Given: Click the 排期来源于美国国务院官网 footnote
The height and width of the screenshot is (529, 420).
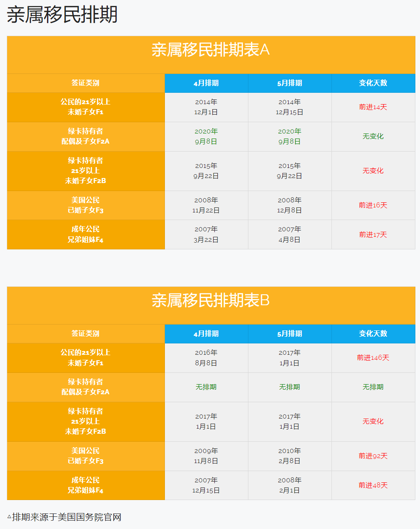Looking at the screenshot, I should (x=64, y=517).
